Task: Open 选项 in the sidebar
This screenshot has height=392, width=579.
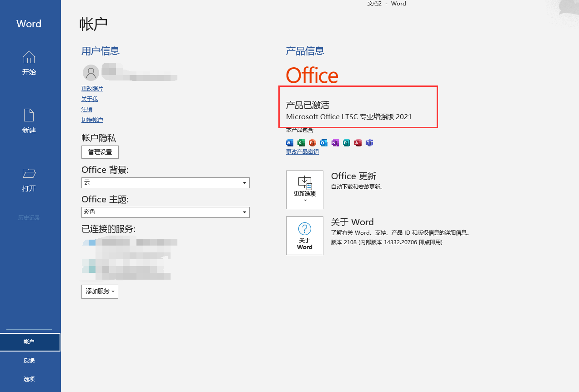Action: 29,379
